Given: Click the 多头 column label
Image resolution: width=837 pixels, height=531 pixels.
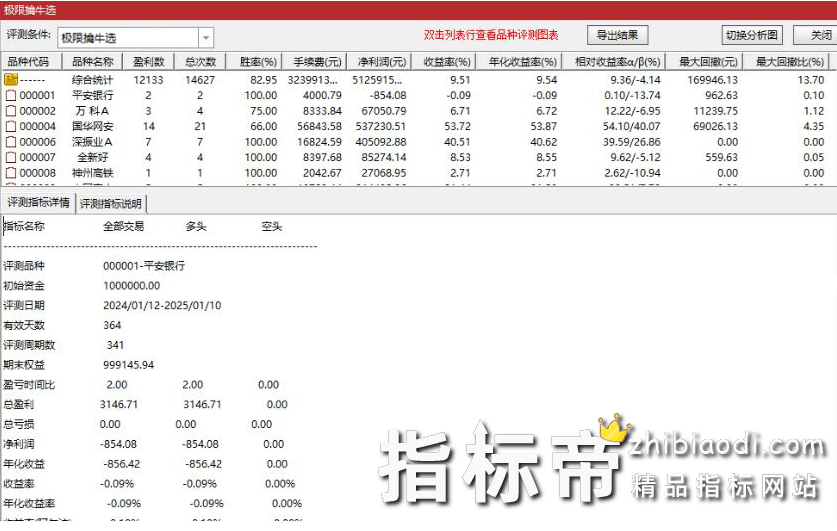Looking at the screenshot, I should pos(196,226).
